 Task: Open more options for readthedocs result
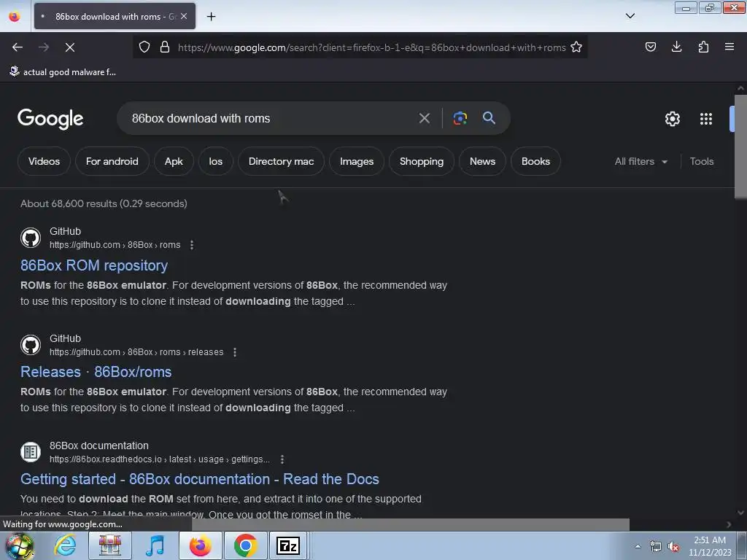coord(282,459)
